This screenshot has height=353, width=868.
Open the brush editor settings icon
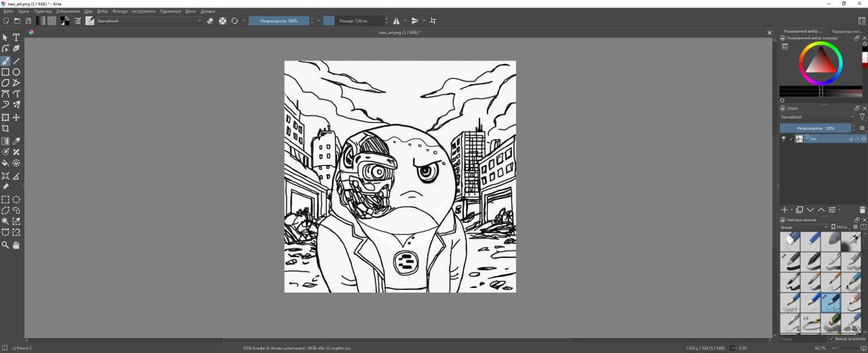coord(77,21)
